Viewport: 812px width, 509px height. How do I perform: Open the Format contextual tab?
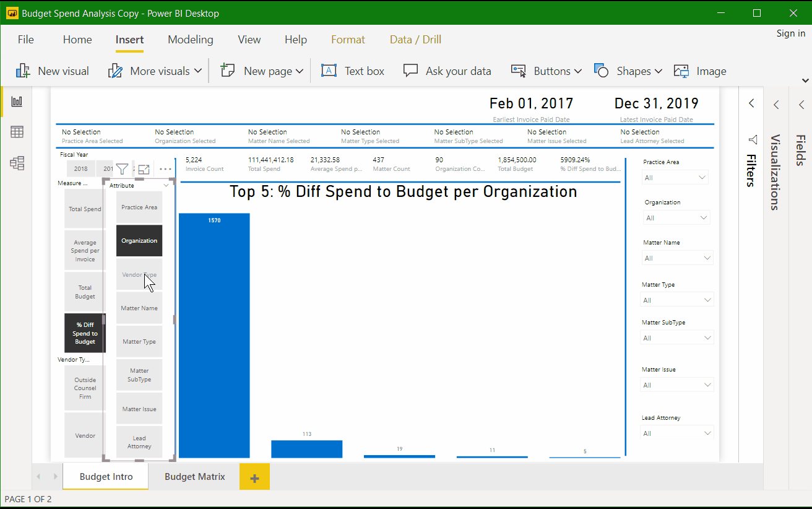[x=348, y=40]
